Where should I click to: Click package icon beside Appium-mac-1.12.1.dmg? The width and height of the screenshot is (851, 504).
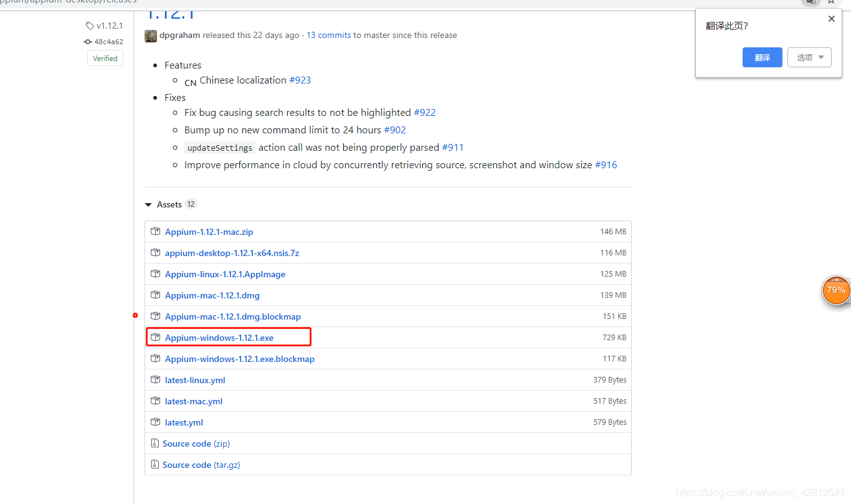click(x=156, y=295)
